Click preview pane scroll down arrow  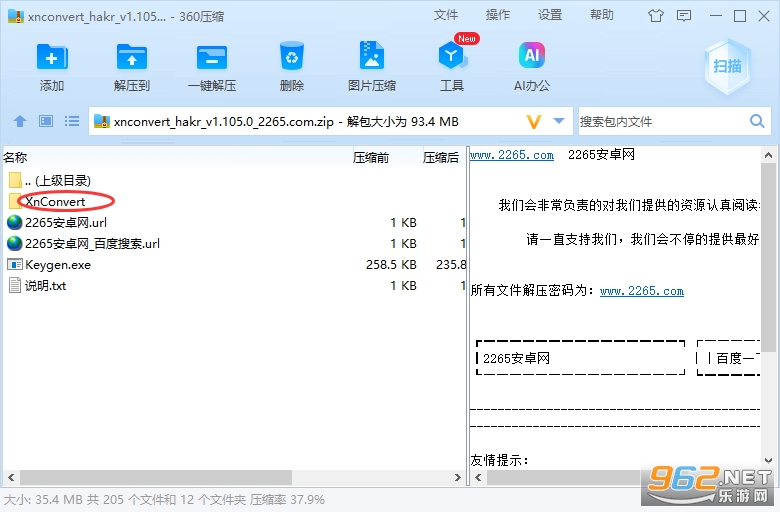[769, 460]
